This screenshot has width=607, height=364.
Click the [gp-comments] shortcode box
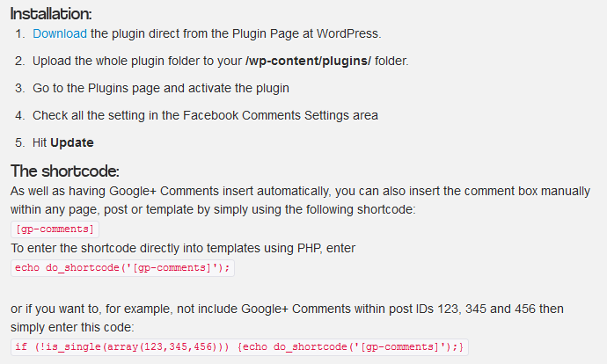[55, 229]
